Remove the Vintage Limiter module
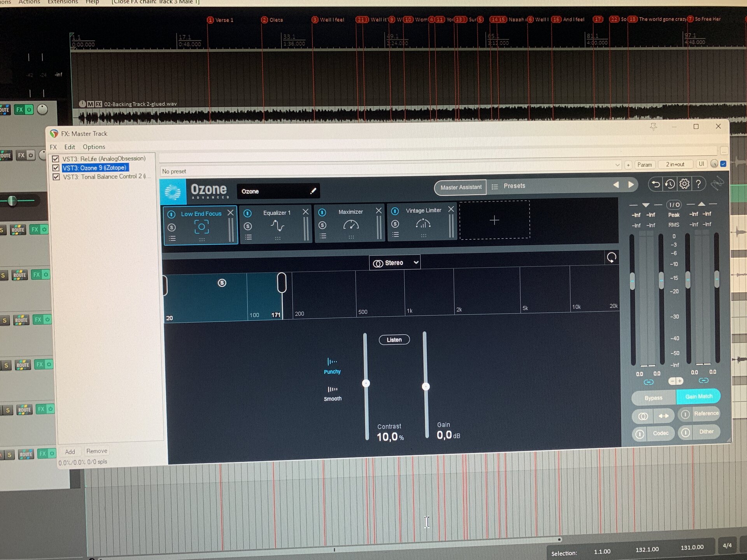This screenshot has height=560, width=747. 451,209
